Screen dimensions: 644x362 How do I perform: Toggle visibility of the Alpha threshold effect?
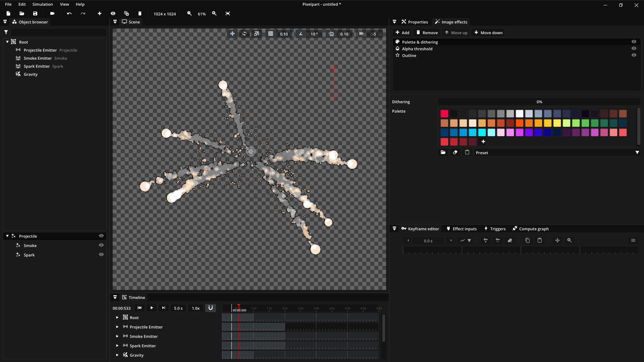pos(634,48)
